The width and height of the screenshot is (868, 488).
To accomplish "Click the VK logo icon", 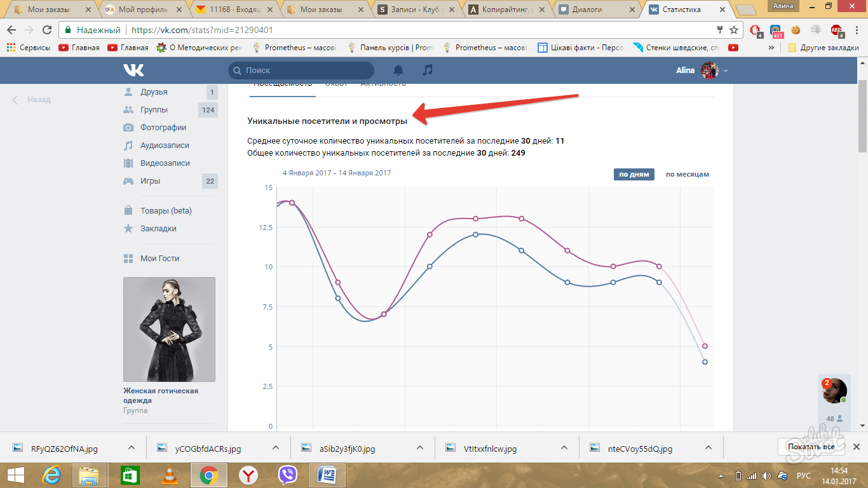I will tap(133, 70).
